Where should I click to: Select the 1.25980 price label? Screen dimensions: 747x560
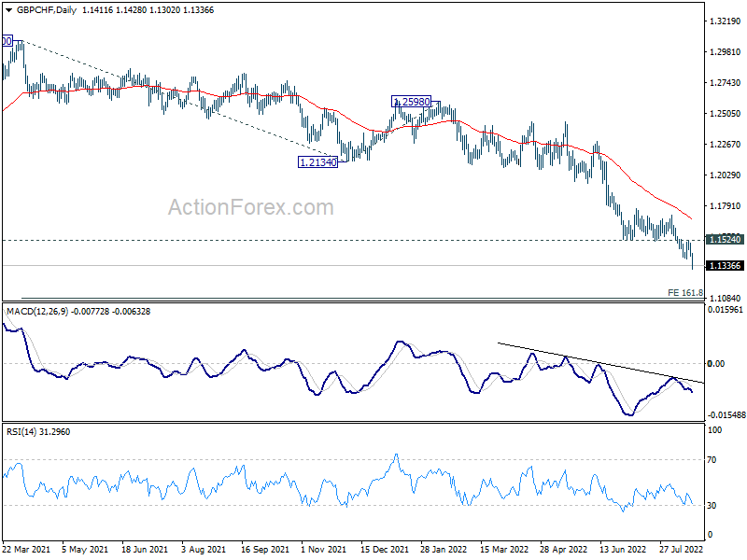pos(411,102)
